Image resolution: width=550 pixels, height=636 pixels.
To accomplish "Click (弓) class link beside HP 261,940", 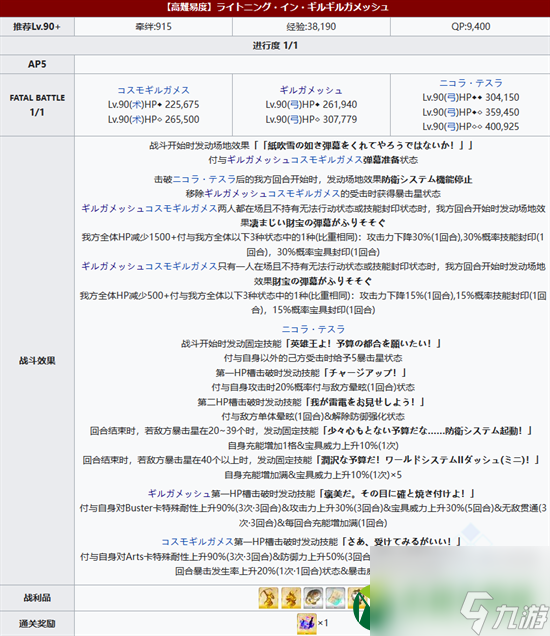I will tap(295, 105).
